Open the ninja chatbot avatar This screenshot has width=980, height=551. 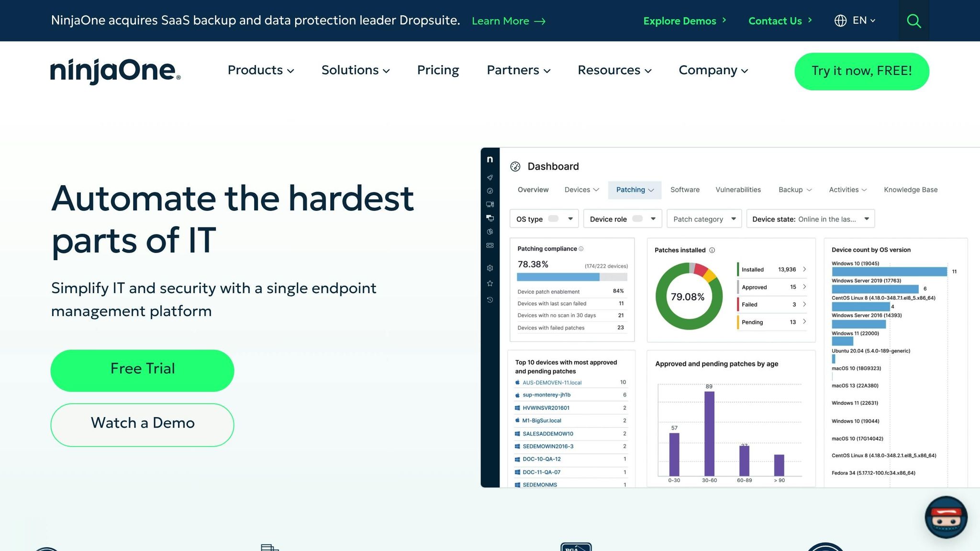coord(946,517)
